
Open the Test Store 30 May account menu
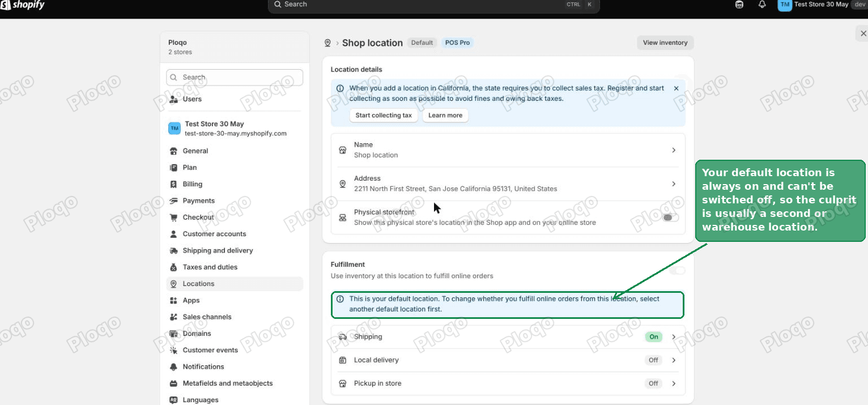(x=822, y=5)
